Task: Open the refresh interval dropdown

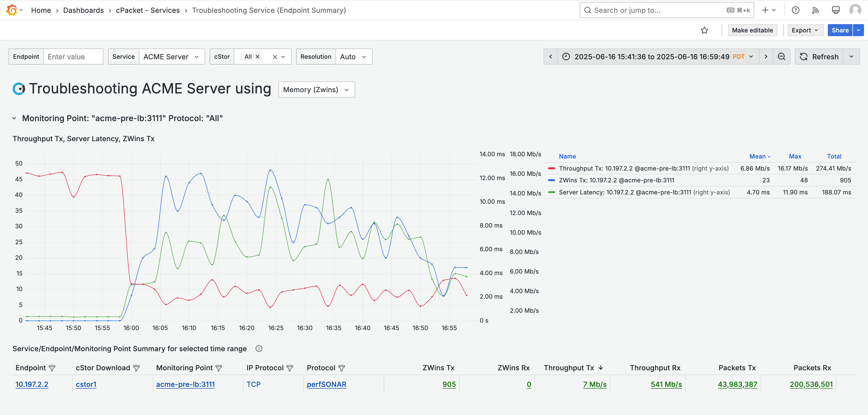Action: coord(851,57)
